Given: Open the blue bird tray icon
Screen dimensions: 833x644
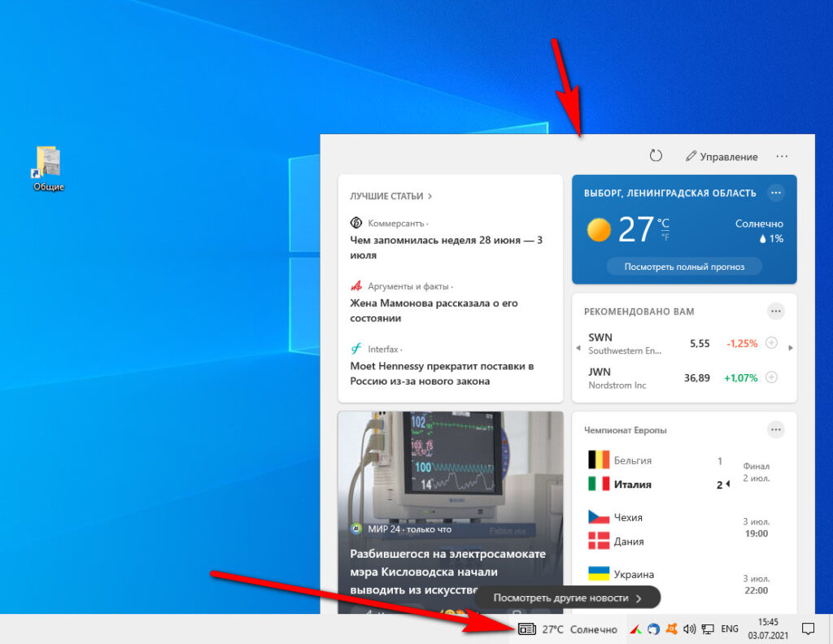Looking at the screenshot, I should [x=653, y=629].
